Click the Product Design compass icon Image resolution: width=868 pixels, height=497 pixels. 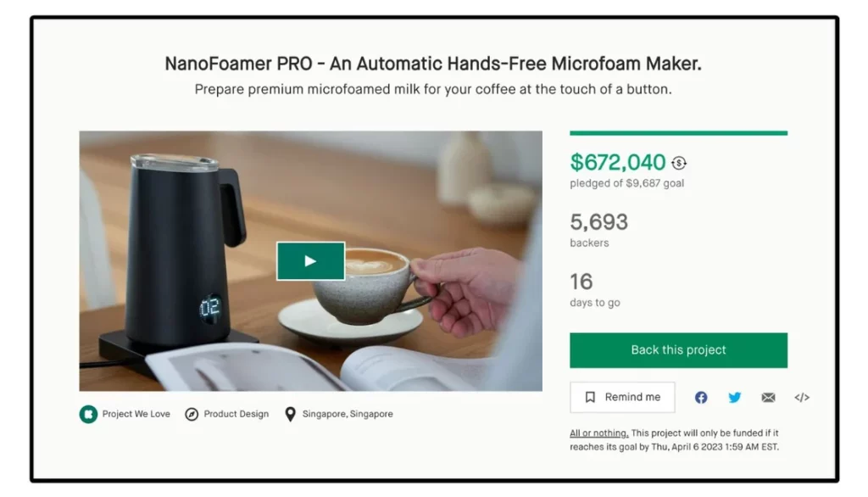192,414
